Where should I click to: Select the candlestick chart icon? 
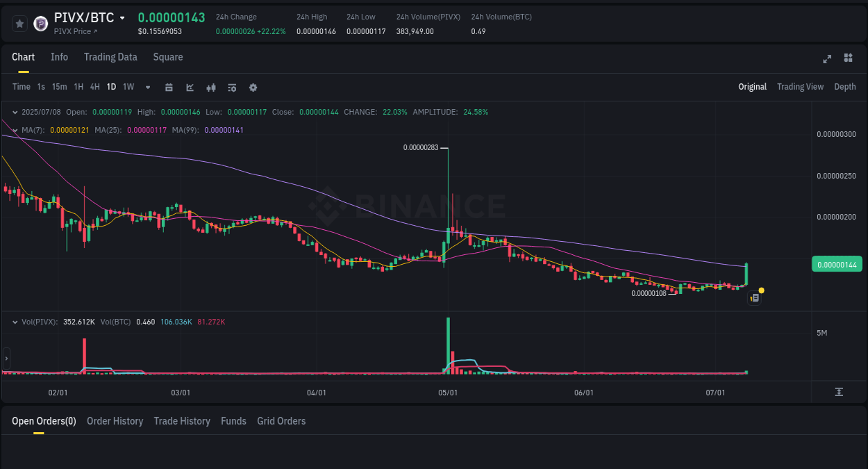point(211,87)
